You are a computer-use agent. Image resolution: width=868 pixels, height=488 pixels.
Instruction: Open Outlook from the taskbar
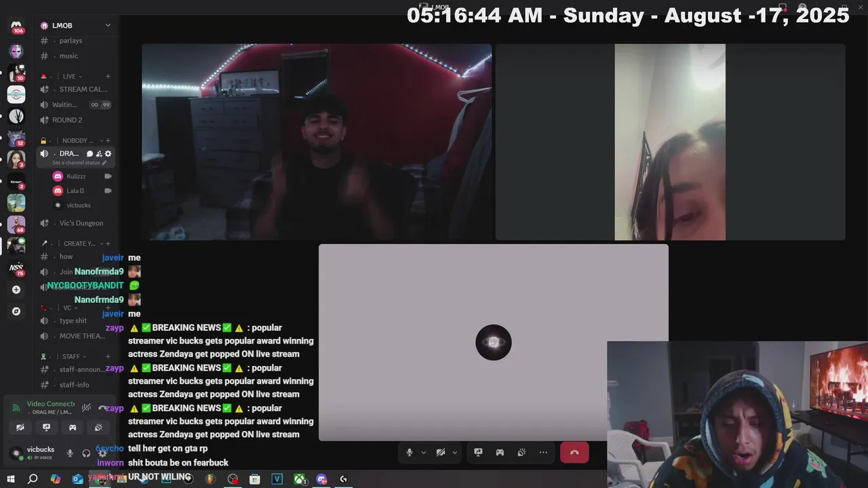77,479
